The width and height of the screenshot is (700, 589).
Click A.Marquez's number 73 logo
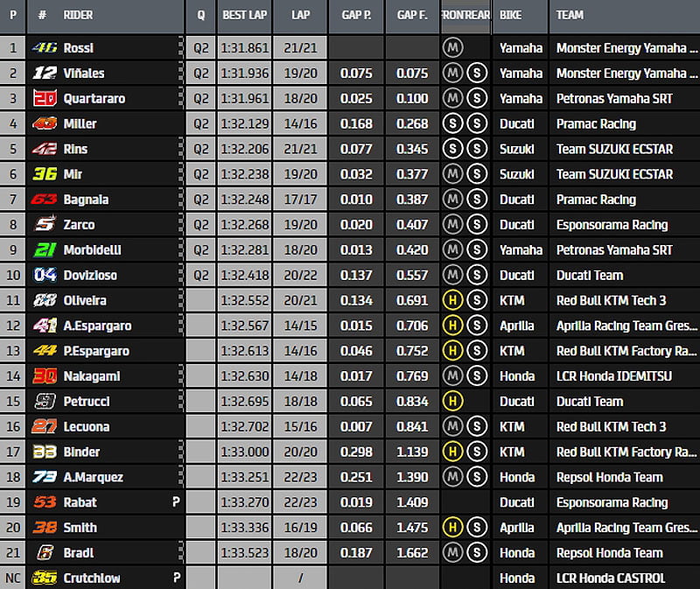[45, 477]
